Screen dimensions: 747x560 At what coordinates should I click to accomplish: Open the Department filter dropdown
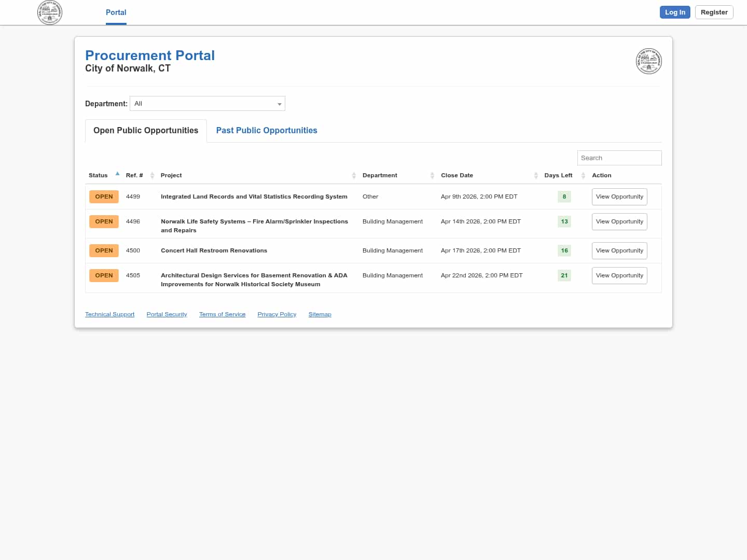click(x=208, y=104)
